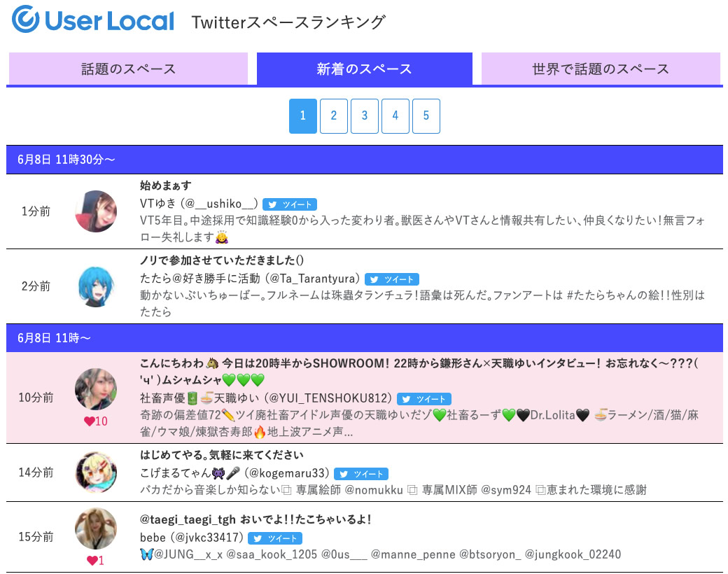728x574 pixels.
Task: Click VTゆき's bio starting VT5年目
Action: pos(423,228)
